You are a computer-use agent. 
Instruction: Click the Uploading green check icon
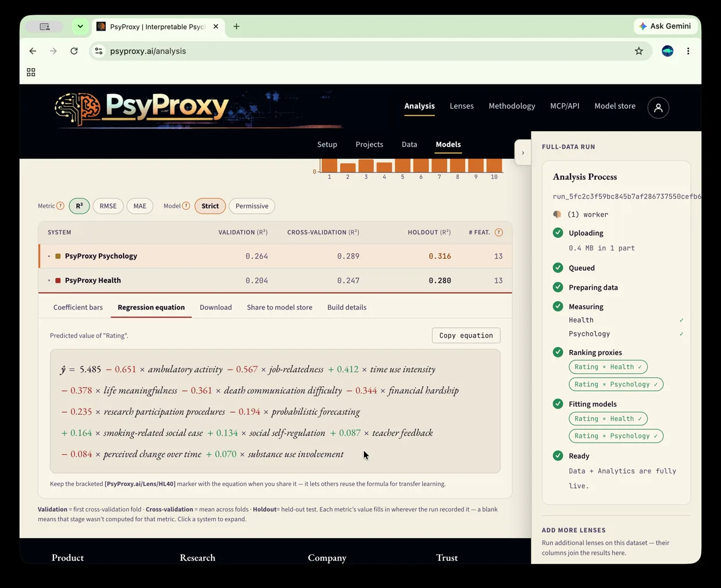(x=558, y=232)
